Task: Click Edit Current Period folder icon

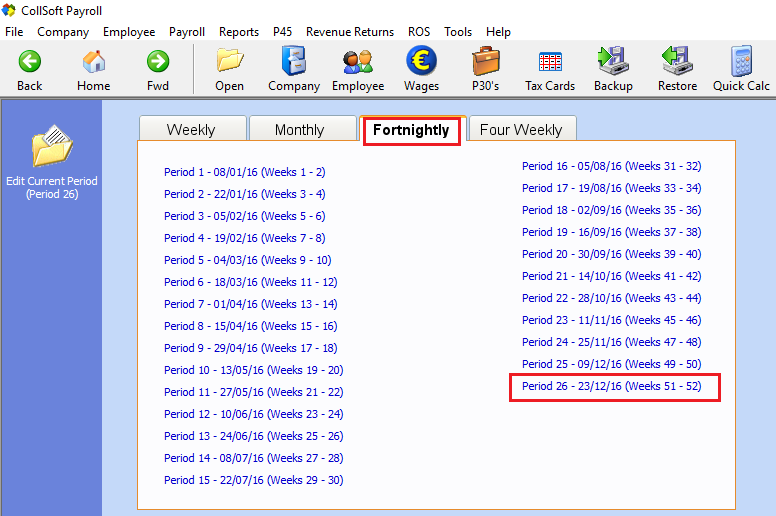Action: pyautogui.click(x=52, y=149)
